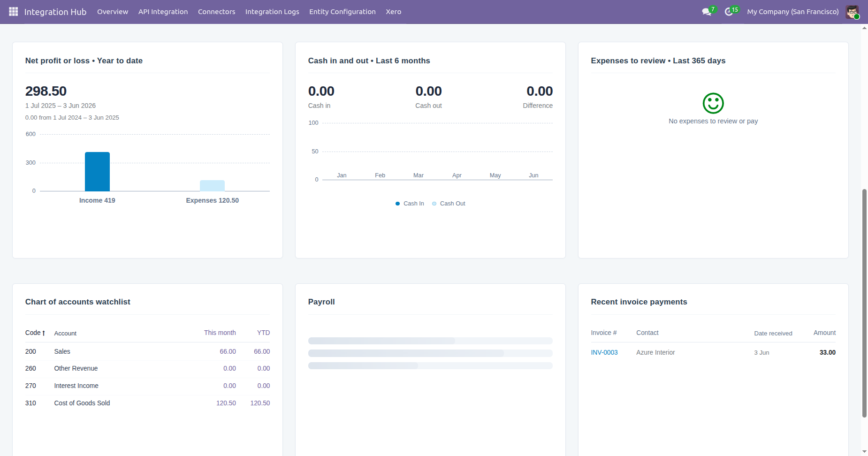Open invoice INV-0003 link
This screenshot has height=456, width=868.
(x=604, y=352)
